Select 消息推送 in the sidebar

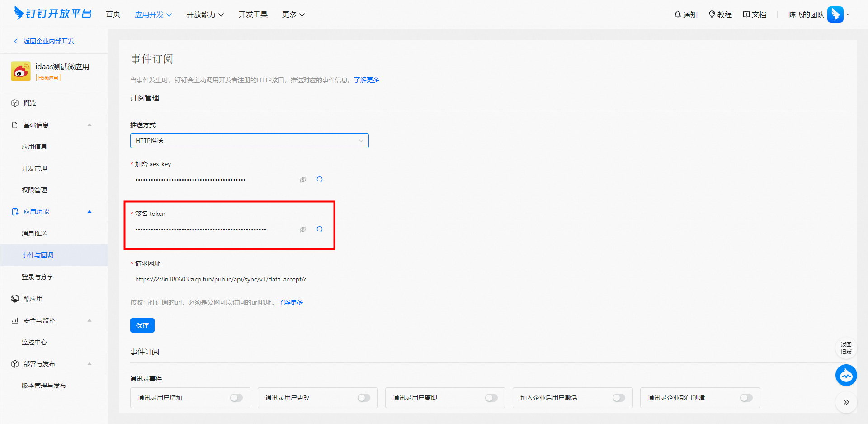pos(34,233)
